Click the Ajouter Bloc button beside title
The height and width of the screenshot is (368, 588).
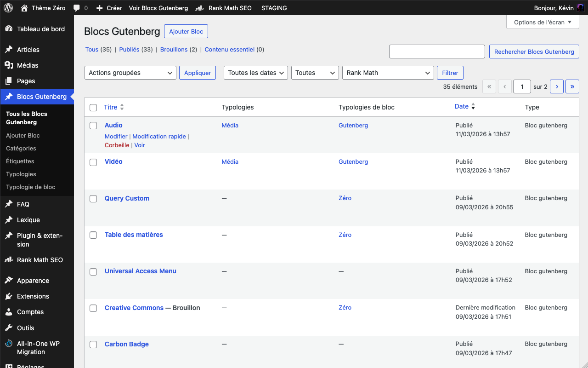[x=186, y=31]
